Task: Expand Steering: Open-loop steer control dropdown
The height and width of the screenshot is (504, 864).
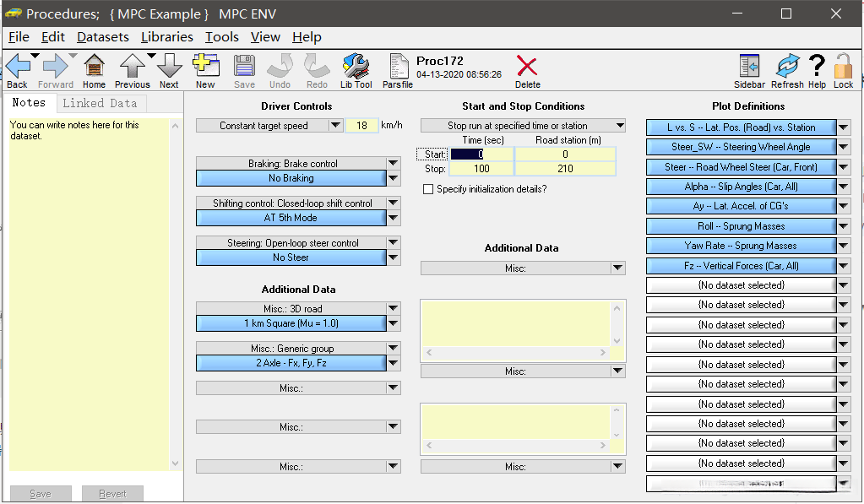Action: click(x=393, y=242)
